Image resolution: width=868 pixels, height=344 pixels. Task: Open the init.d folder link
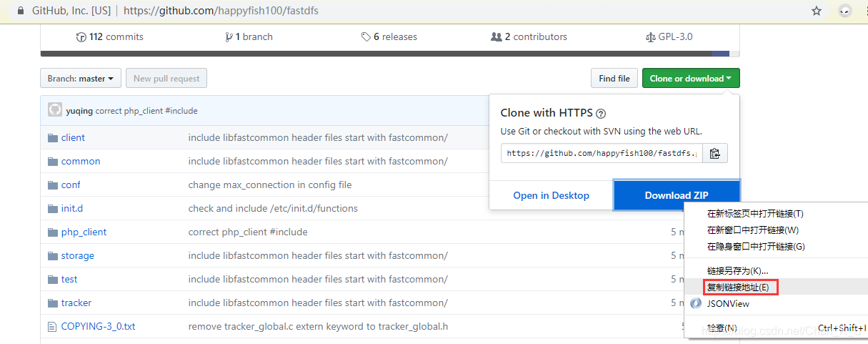click(x=72, y=209)
